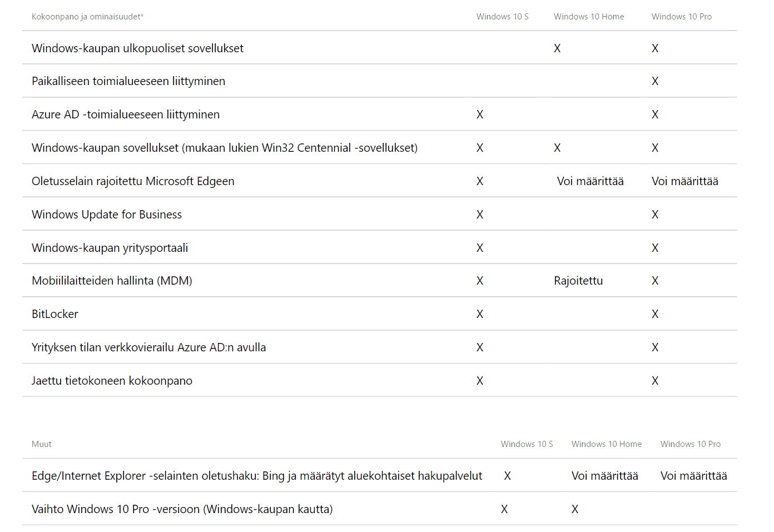Image resolution: width=774 pixels, height=532 pixels.
Task: Click 'Vaihto Windows 10 Pro -versioon' row label
Action: (182, 509)
